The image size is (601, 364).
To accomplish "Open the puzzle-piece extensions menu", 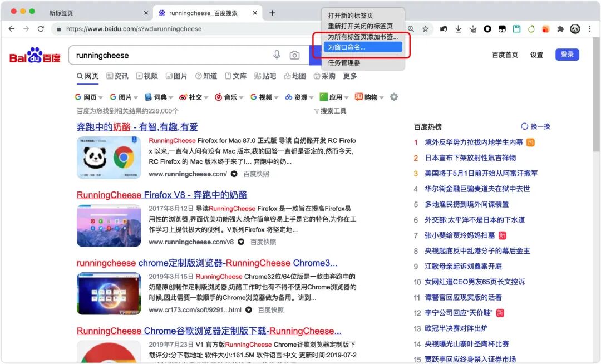I will click(560, 29).
